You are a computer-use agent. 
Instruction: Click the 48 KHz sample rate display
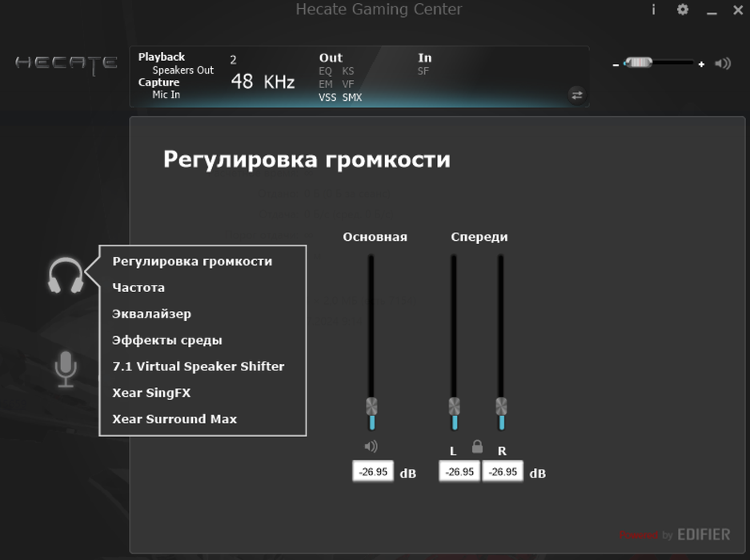(263, 82)
